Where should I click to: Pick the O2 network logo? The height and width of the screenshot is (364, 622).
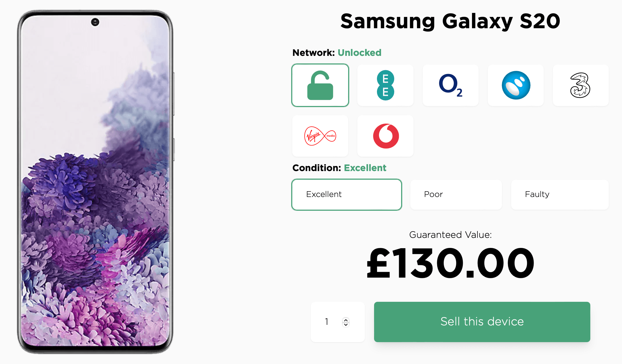[450, 85]
